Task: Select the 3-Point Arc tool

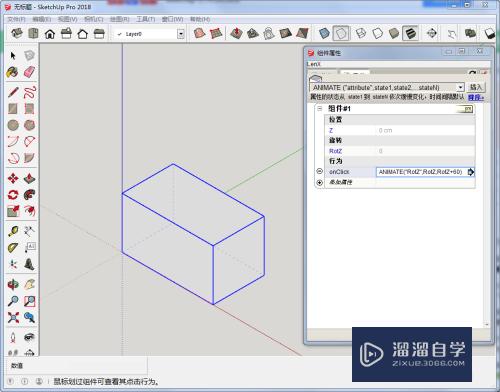Action: coord(13,158)
